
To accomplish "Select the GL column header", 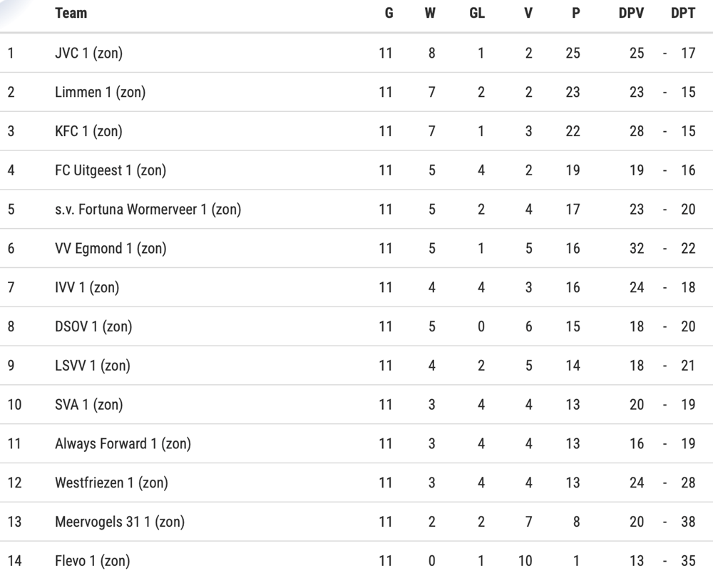I will tap(477, 13).
